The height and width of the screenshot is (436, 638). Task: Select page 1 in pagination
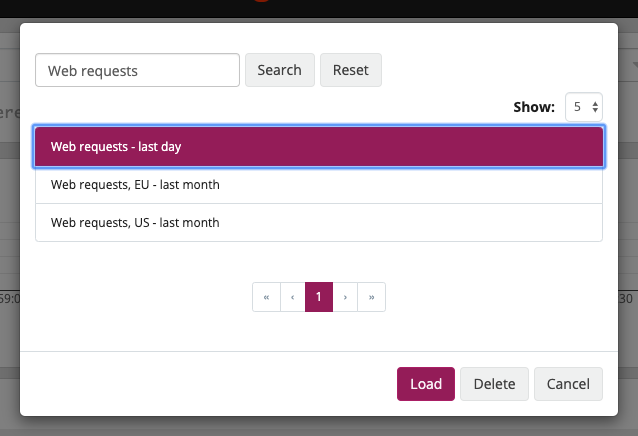[318, 297]
